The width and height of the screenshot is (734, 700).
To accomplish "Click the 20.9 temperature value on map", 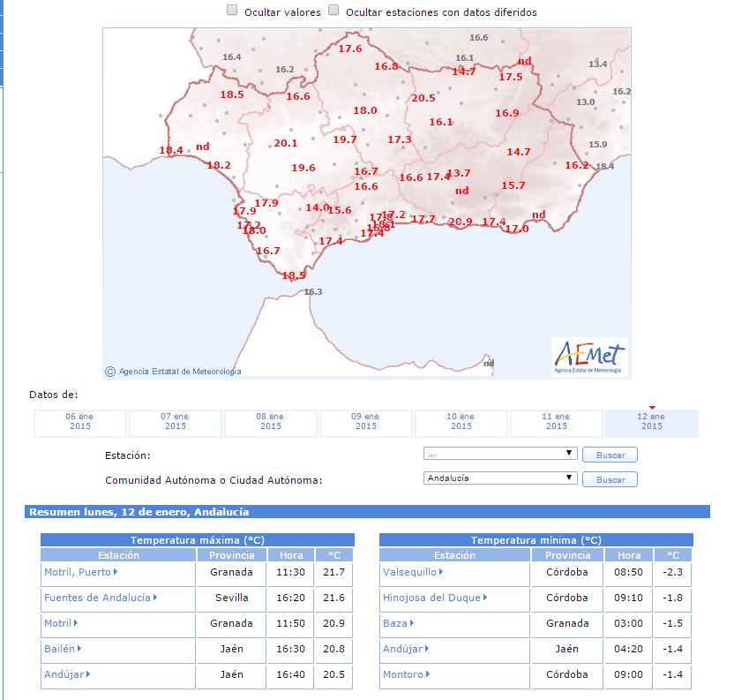I will point(461,222).
